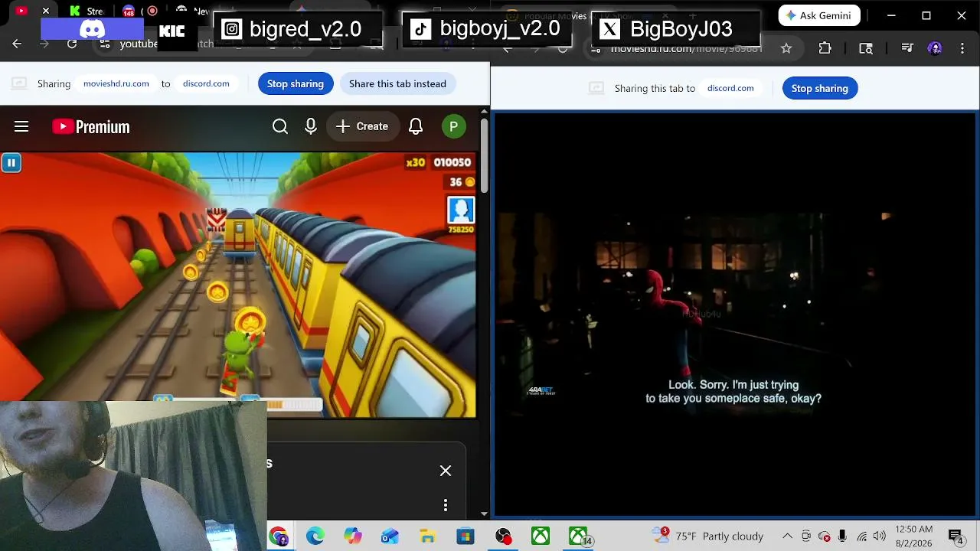Image resolution: width=980 pixels, height=551 pixels.
Task: Click Ask Gemini in the browser
Action: 819,15
